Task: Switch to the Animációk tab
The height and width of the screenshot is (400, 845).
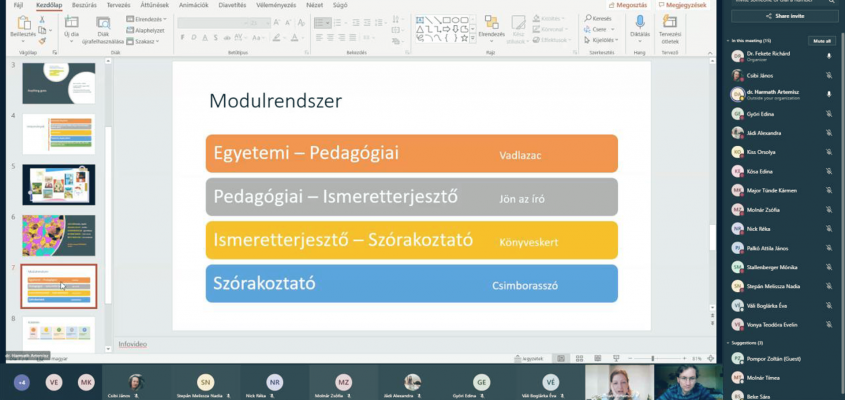Action: tap(193, 5)
